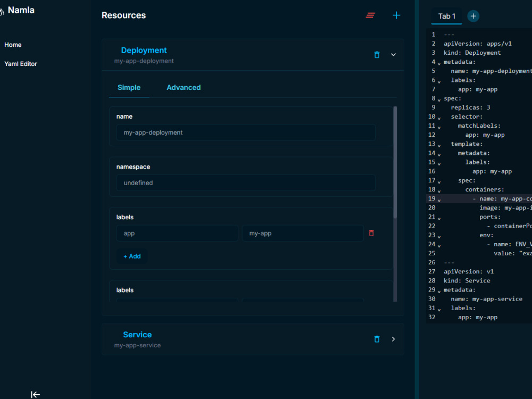Click the Deployment resource title
Viewport: 532px width, 399px height.
(144, 50)
